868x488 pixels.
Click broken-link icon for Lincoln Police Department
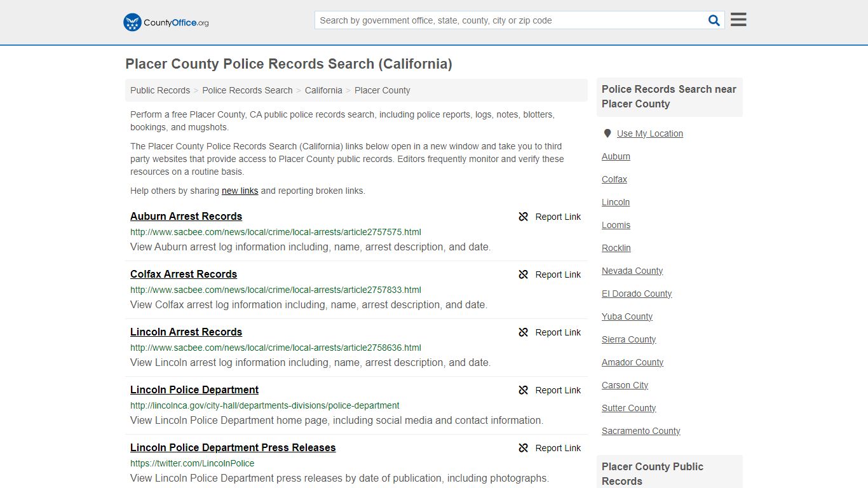pos(524,390)
